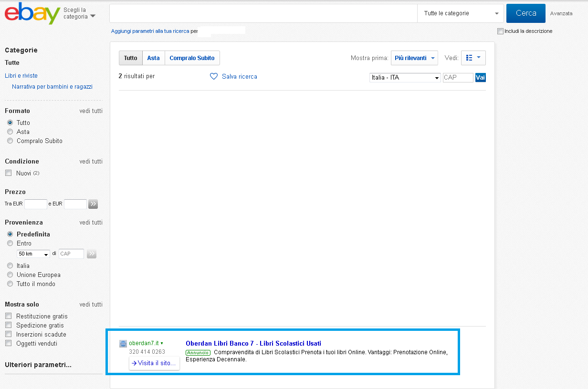Open the eBay home logo

tap(32, 13)
